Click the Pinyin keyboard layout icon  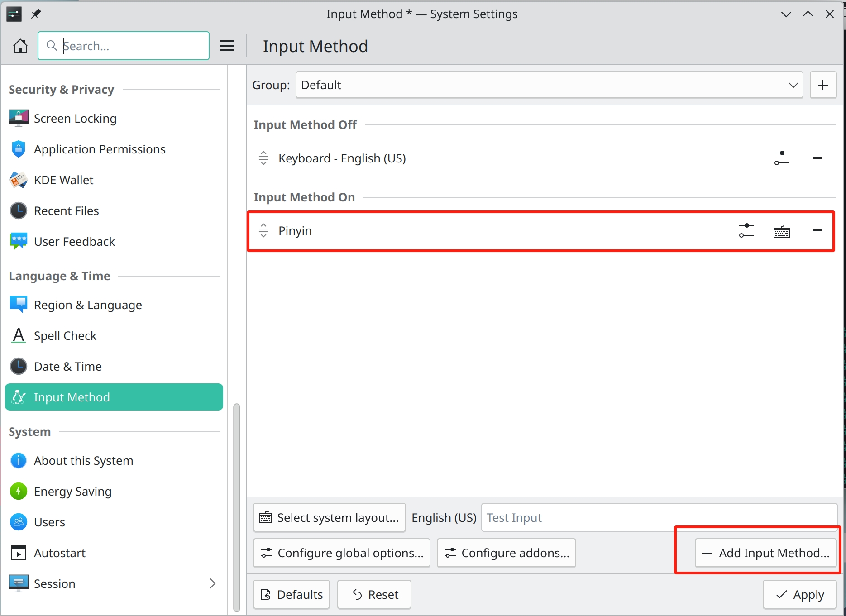[x=781, y=231]
